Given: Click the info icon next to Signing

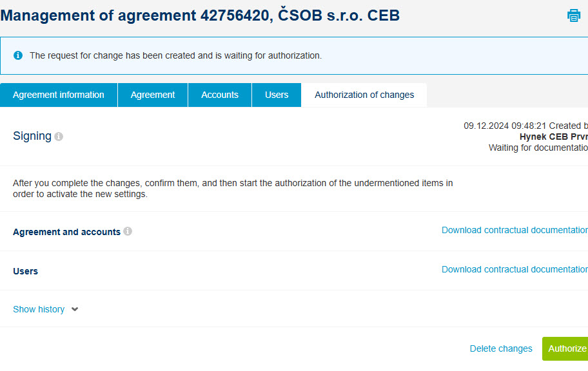Looking at the screenshot, I should click(59, 137).
